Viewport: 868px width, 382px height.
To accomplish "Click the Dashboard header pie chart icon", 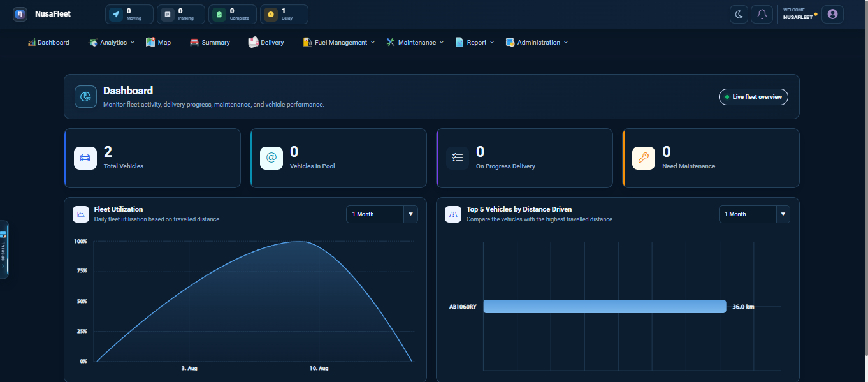I will point(85,96).
